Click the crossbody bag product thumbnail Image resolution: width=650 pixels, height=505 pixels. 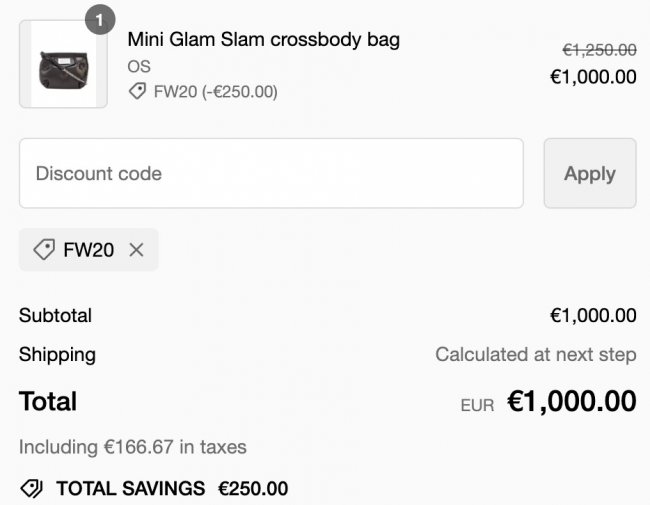pyautogui.click(x=63, y=64)
